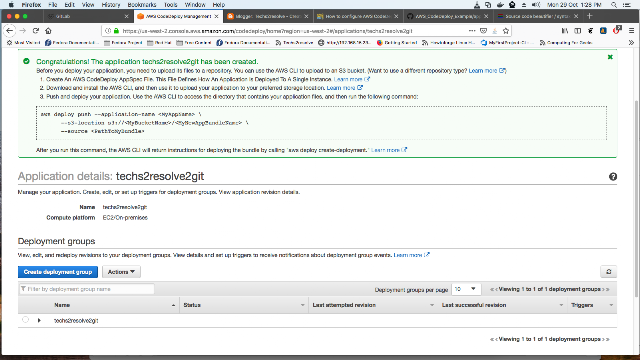Viewport: 640px width, 360px height.
Task: Reload the page in Firefox toolbar
Action: pyautogui.click(x=36, y=31)
